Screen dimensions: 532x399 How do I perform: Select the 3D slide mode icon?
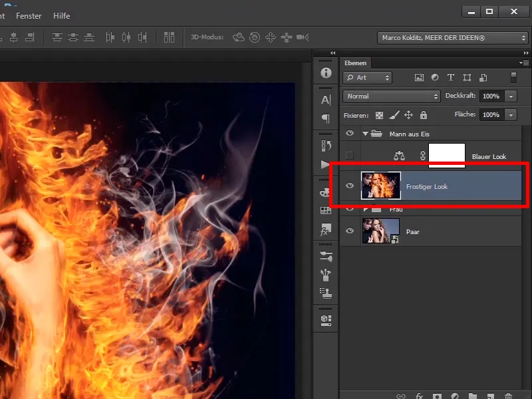tap(287, 37)
